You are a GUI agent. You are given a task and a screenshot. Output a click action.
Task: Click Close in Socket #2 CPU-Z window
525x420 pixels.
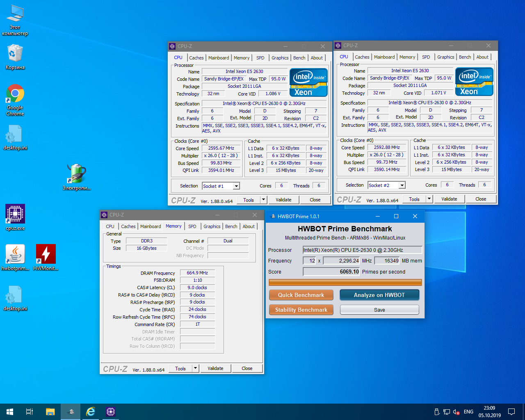pyautogui.click(x=481, y=199)
